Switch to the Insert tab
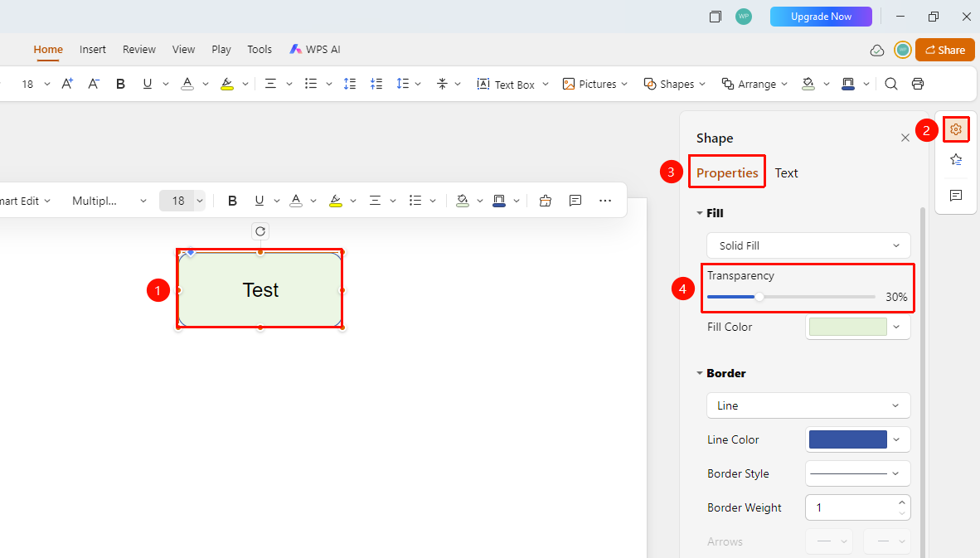 [x=93, y=50]
